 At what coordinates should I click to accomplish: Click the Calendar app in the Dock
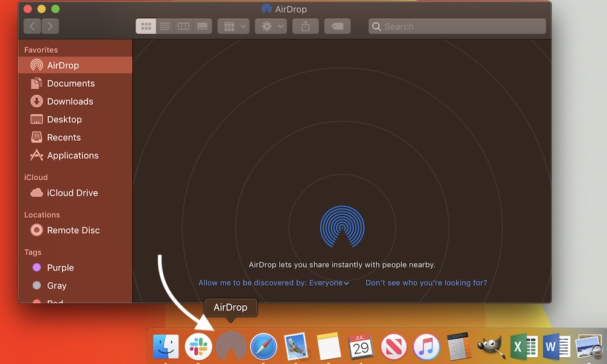361,346
